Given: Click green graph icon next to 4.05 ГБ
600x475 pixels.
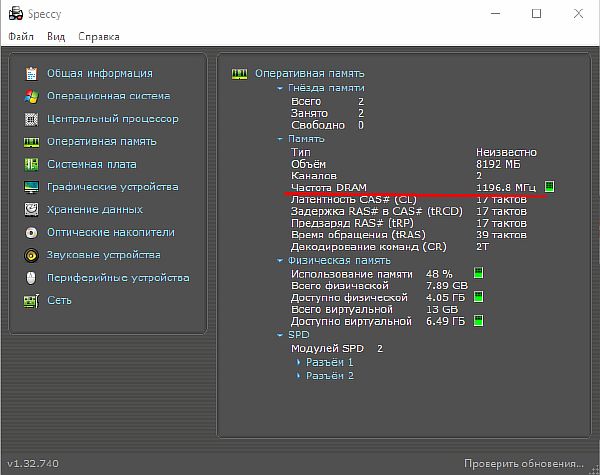Looking at the screenshot, I should (478, 297).
